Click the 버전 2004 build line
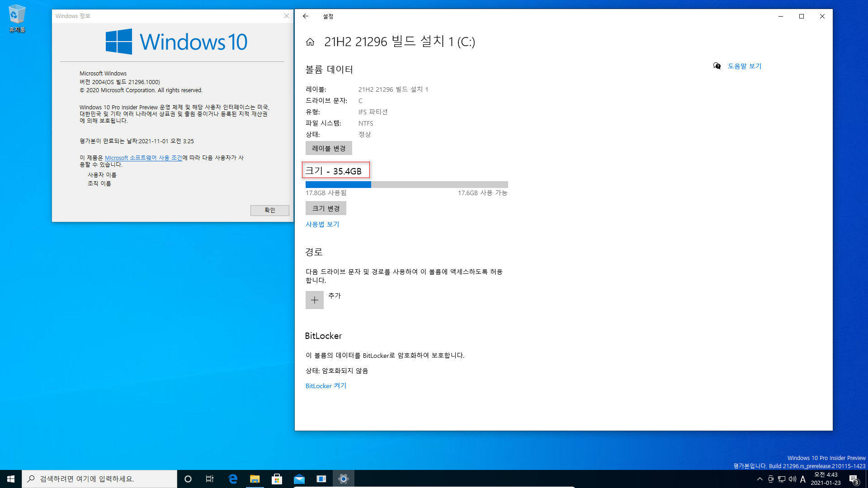The width and height of the screenshot is (868, 488). point(120,82)
